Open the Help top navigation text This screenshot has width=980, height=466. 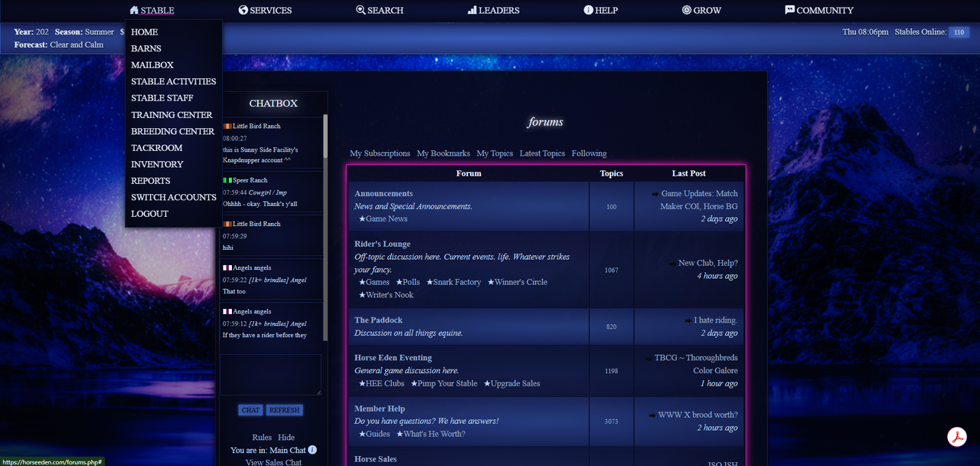pos(606,11)
